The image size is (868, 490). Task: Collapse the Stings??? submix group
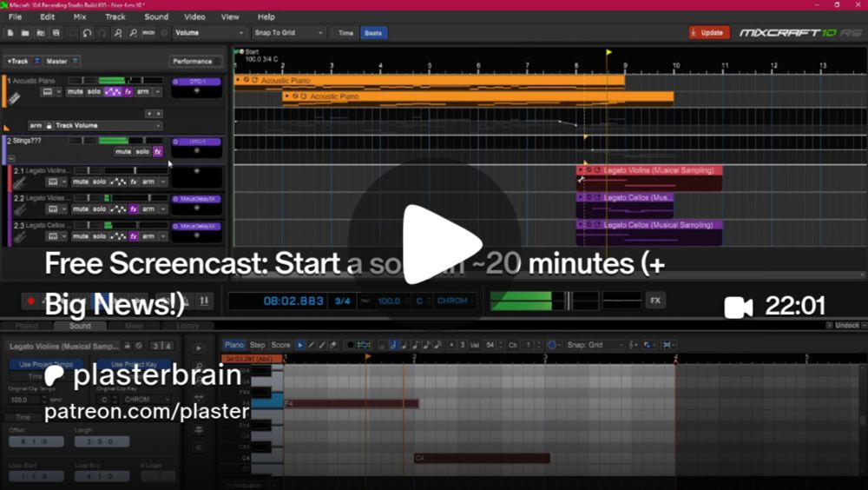(x=11, y=158)
